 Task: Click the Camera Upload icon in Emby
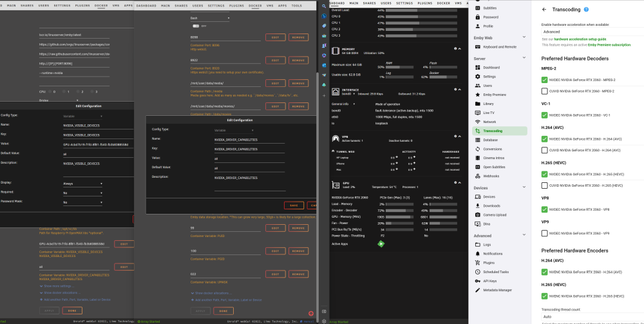pyautogui.click(x=477, y=214)
